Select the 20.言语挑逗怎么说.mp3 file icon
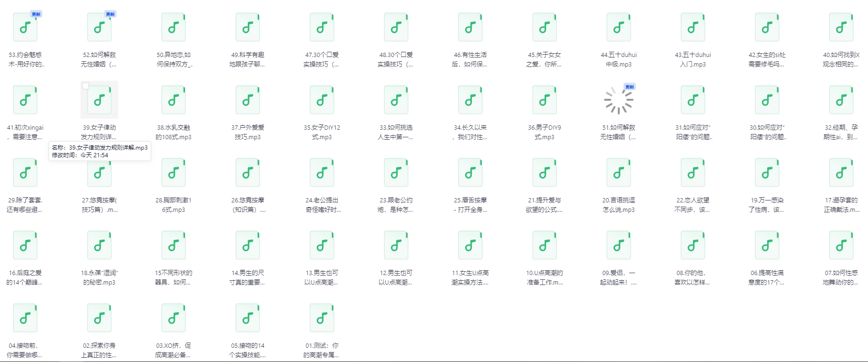 (619, 172)
